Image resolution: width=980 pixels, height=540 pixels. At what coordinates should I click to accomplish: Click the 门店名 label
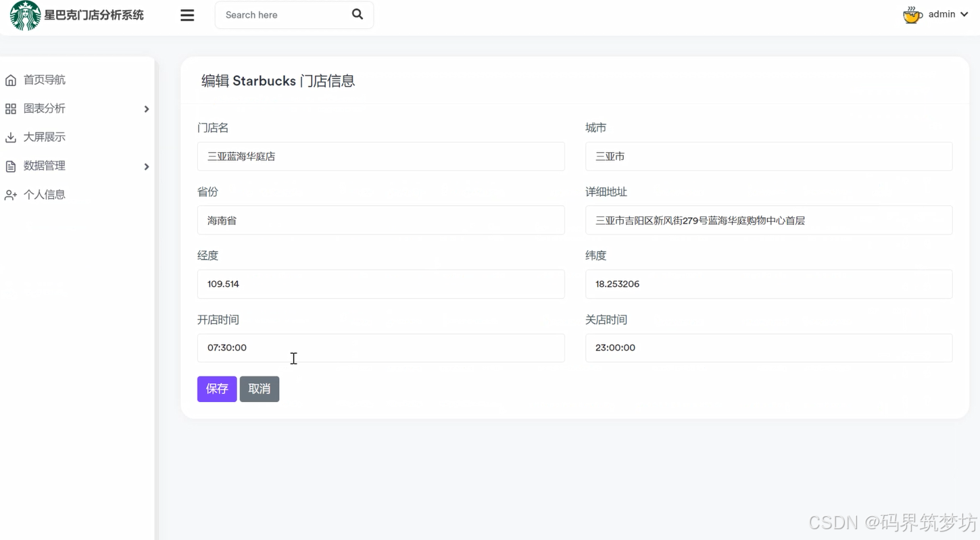tap(213, 128)
